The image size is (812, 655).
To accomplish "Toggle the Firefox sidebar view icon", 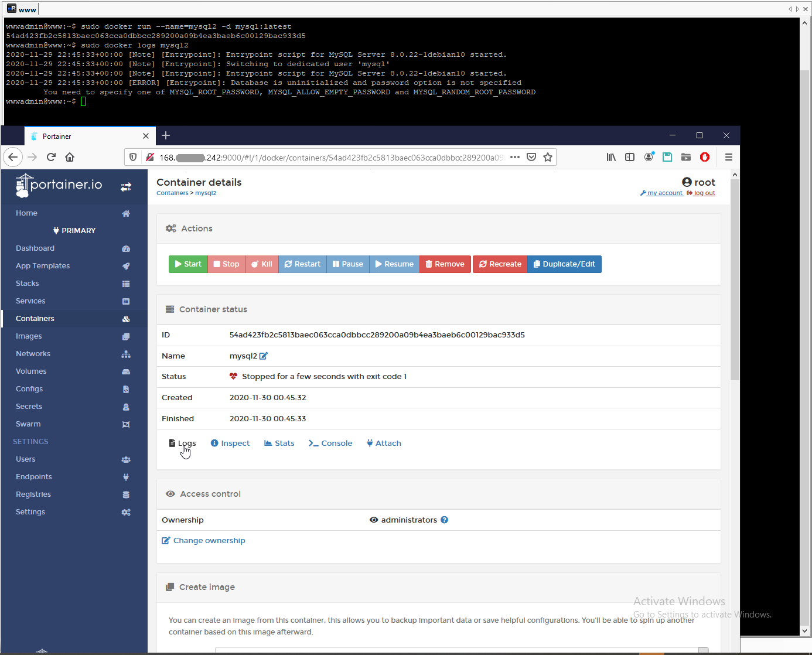I will (630, 157).
